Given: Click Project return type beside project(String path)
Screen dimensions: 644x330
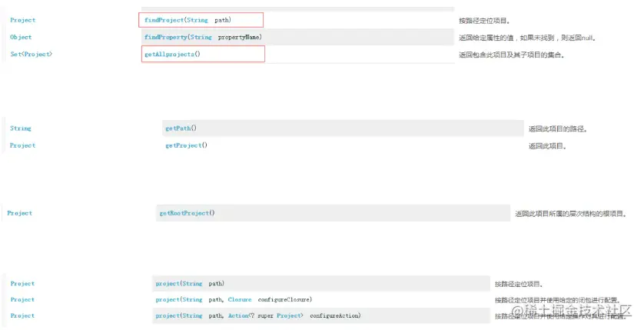Looking at the screenshot, I should pyautogui.click(x=22, y=284).
